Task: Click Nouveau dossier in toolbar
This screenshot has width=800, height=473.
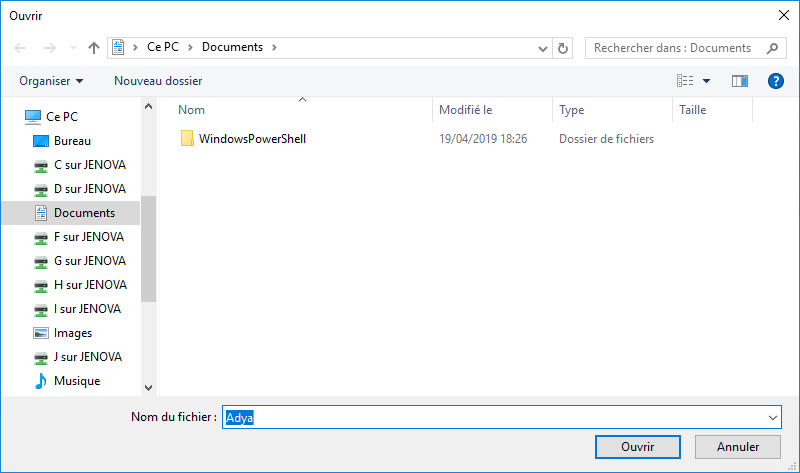Action: point(158,80)
